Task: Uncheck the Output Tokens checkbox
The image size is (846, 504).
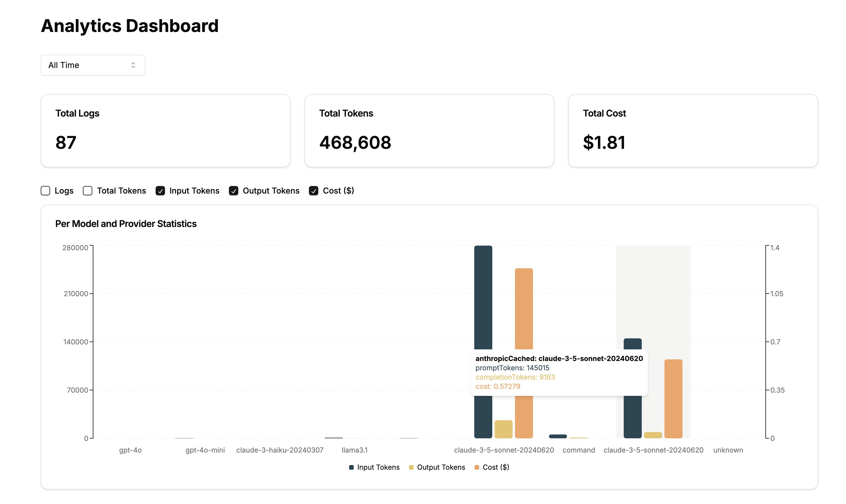Action: point(234,191)
